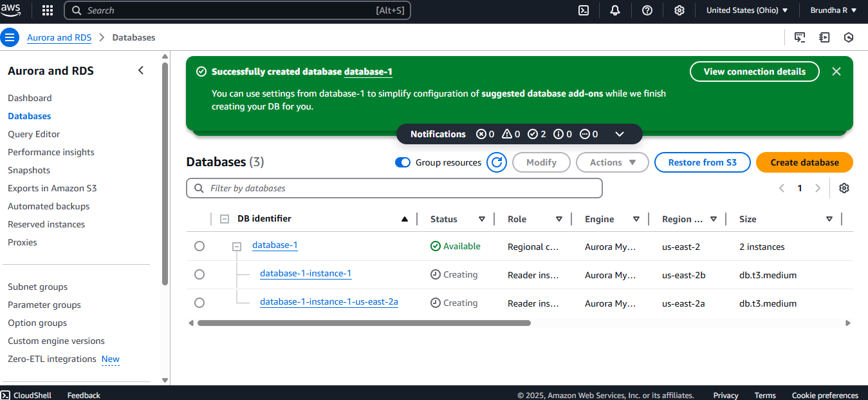Screen dimensions: 868x400
Task: Open console settings gear in top bar
Action: (x=679, y=10)
